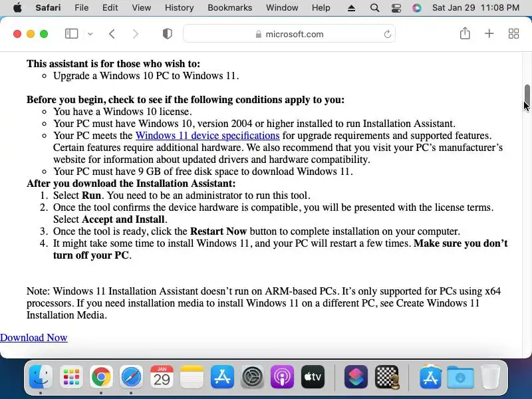Open the App Store beside Notes in Dock

(x=222, y=376)
